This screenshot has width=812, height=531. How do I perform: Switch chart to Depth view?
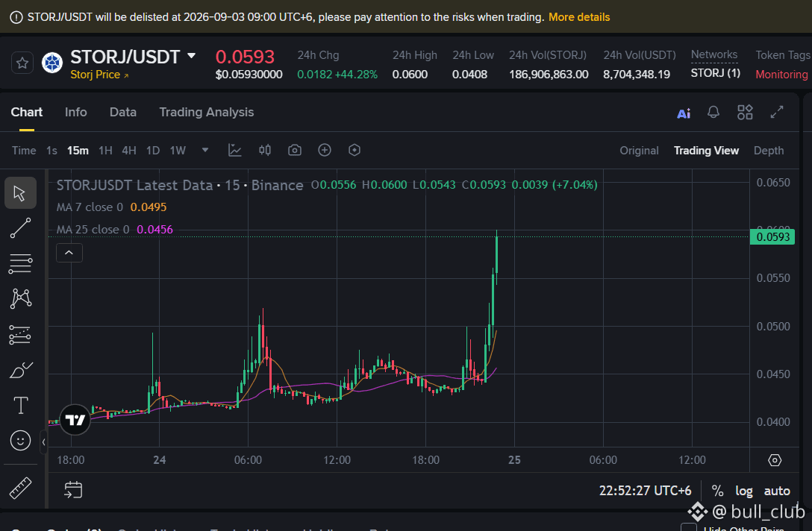point(769,151)
